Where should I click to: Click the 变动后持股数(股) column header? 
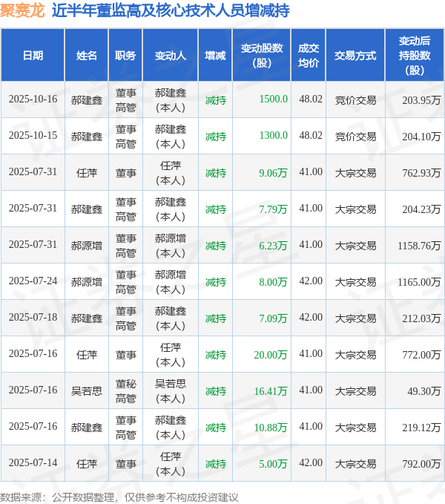click(x=415, y=55)
